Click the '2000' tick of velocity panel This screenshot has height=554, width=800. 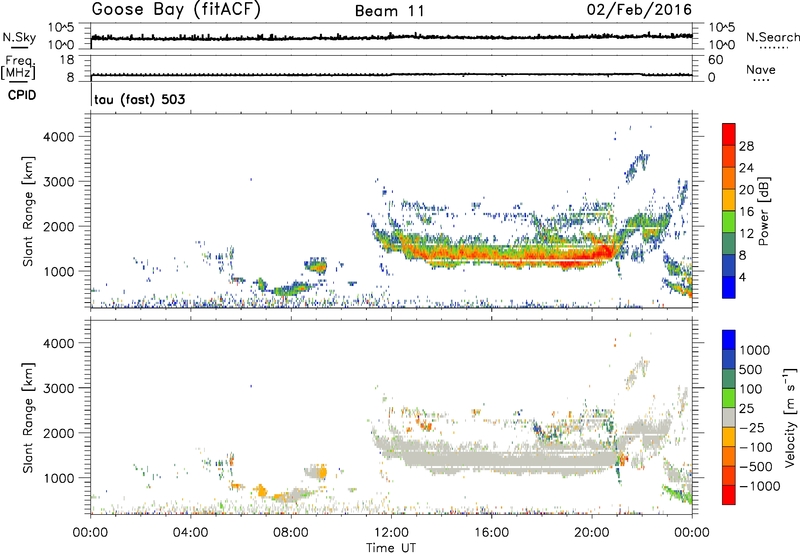[x=58, y=433]
